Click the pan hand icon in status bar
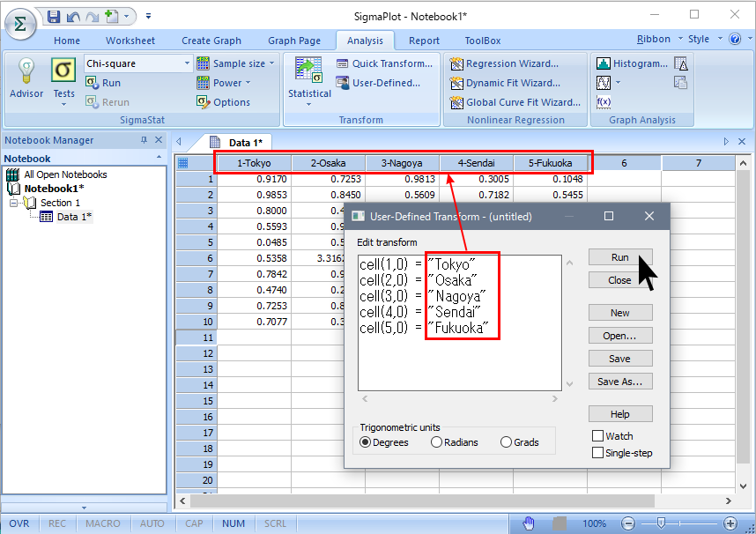 (529, 523)
